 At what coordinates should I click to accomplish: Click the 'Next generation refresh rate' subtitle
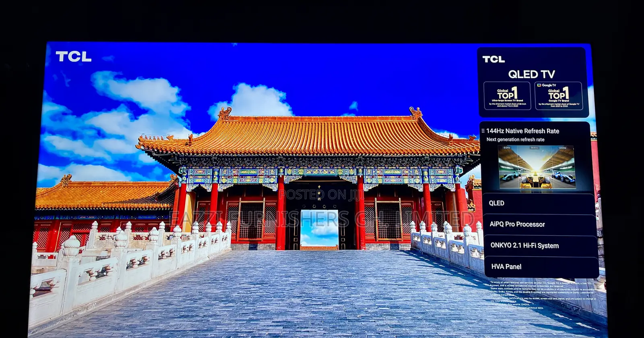(x=515, y=139)
